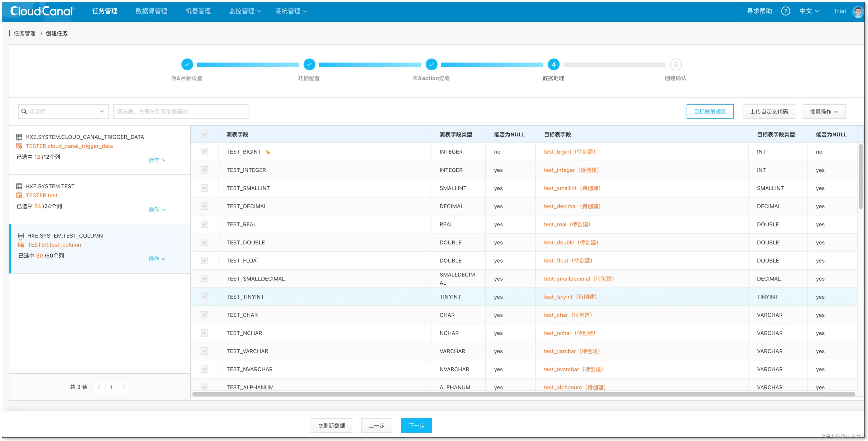Open 操作 dropdown for HXE.SYSTEM.TEST table
Viewport: 868px width, 441px height.
(x=157, y=209)
